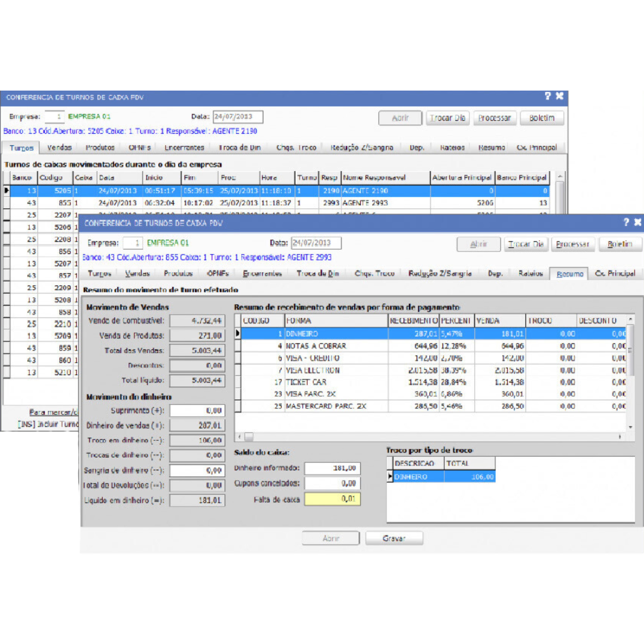Click Processar button in front window
The image size is (644, 644).
(573, 244)
